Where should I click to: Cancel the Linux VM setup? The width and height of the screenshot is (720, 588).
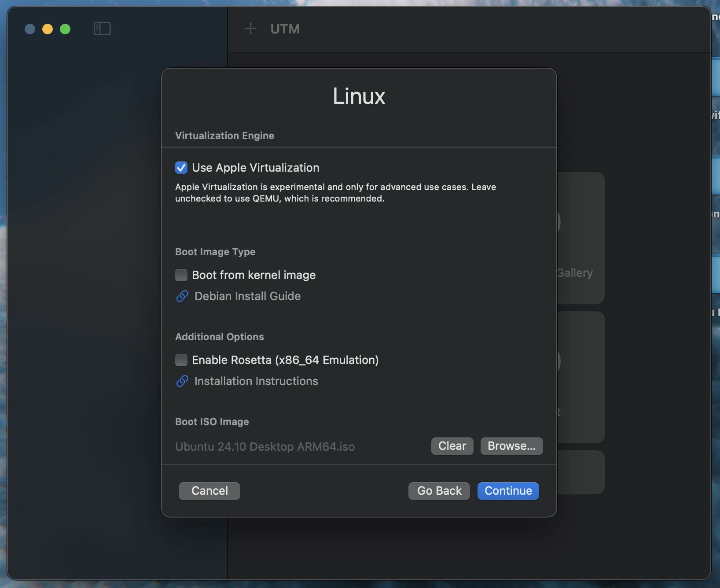(x=209, y=491)
